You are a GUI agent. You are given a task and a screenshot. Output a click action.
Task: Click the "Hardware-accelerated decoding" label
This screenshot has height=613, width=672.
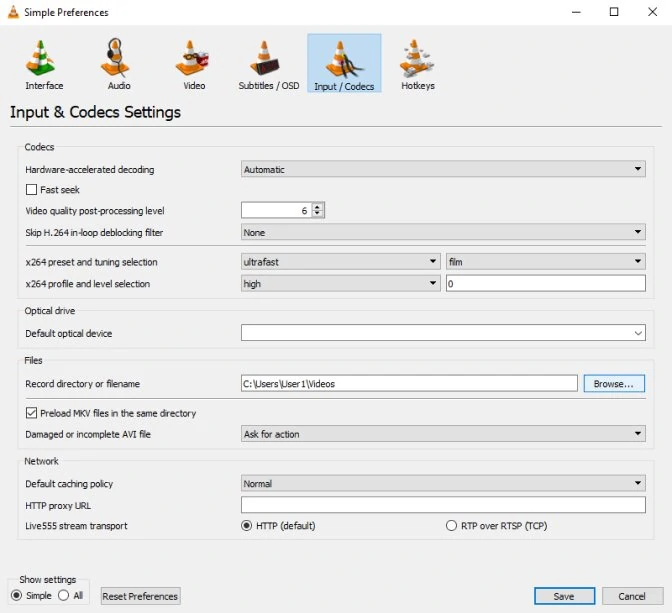(x=90, y=169)
